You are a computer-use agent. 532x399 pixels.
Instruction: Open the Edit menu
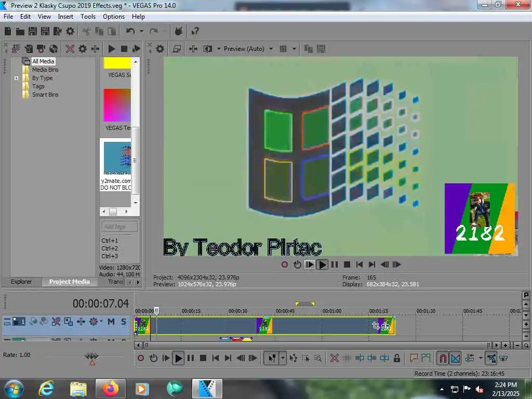(25, 17)
